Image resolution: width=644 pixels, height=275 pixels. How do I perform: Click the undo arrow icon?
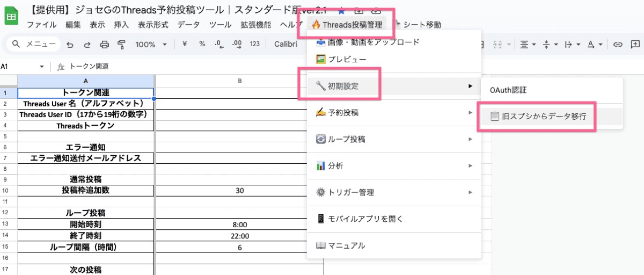pos(70,45)
